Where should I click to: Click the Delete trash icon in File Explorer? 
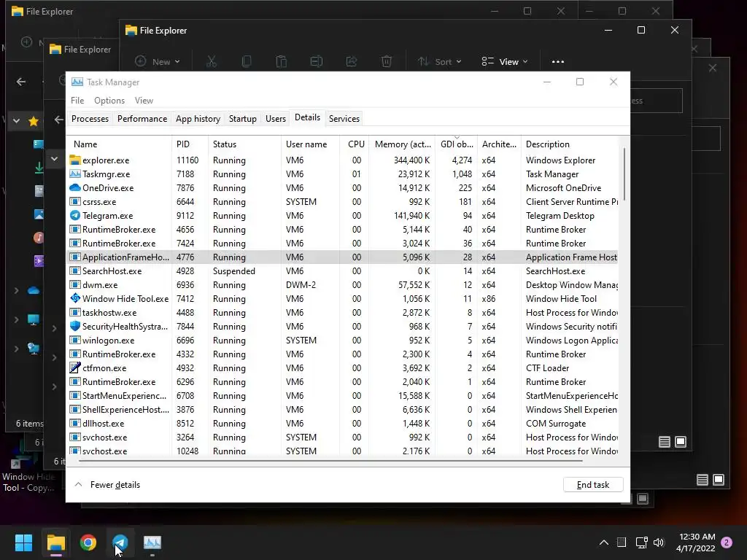tap(387, 61)
